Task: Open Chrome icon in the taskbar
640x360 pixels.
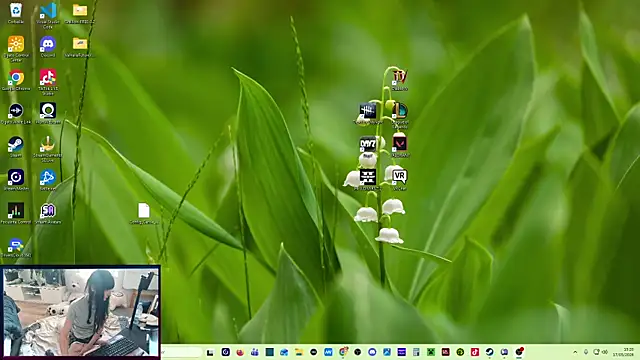Action: point(343,352)
